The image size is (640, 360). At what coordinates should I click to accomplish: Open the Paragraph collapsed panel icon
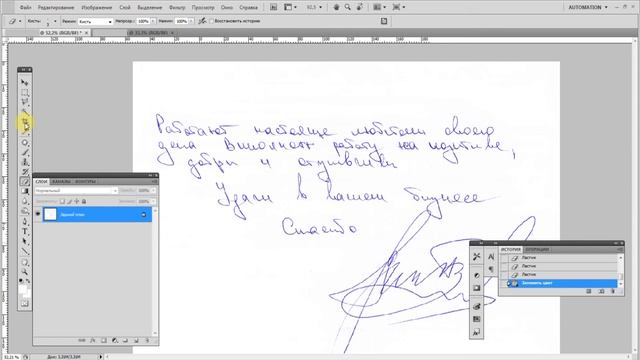click(491, 269)
